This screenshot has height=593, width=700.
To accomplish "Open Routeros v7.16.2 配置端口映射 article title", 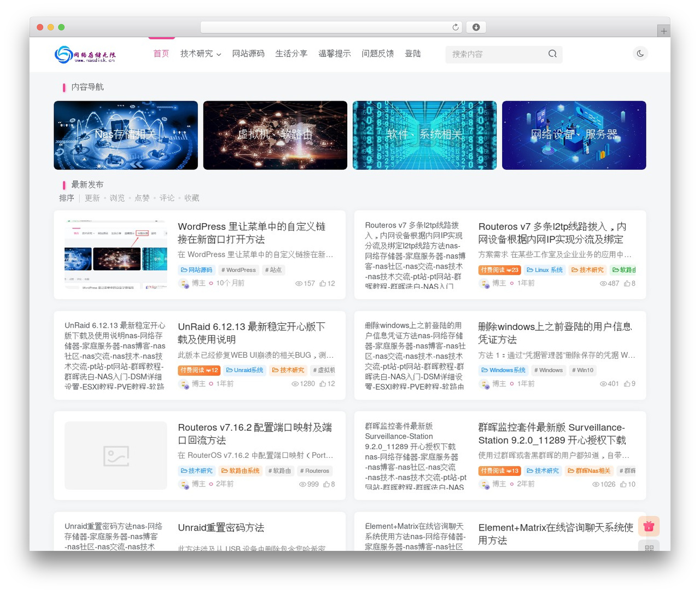I will [x=255, y=434].
